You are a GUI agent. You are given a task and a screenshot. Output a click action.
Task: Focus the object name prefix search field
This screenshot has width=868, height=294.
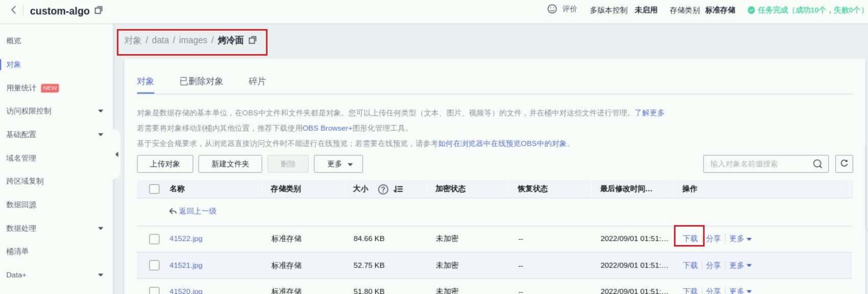coord(756,164)
